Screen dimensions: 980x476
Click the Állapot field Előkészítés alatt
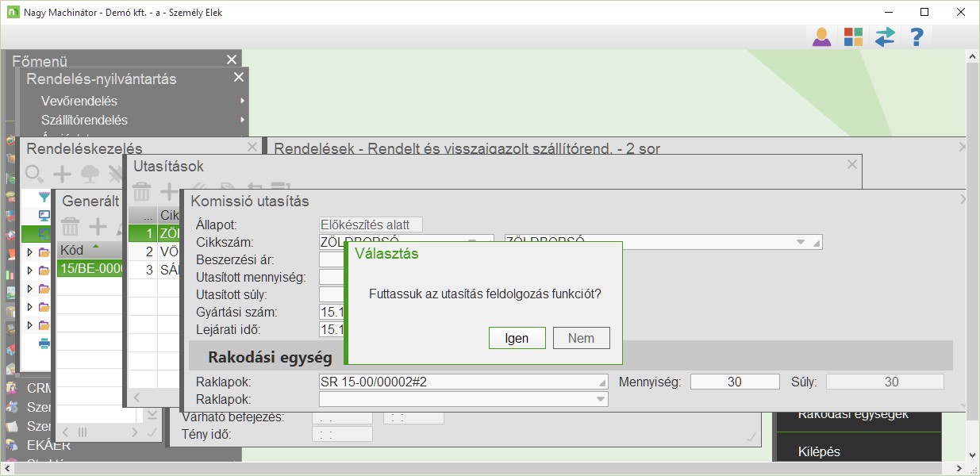click(x=371, y=225)
